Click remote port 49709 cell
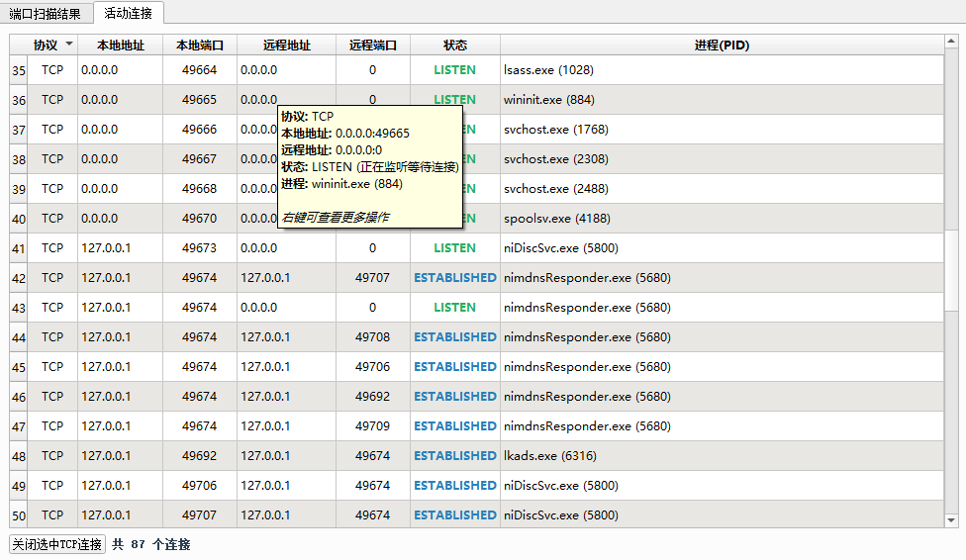 373,426
